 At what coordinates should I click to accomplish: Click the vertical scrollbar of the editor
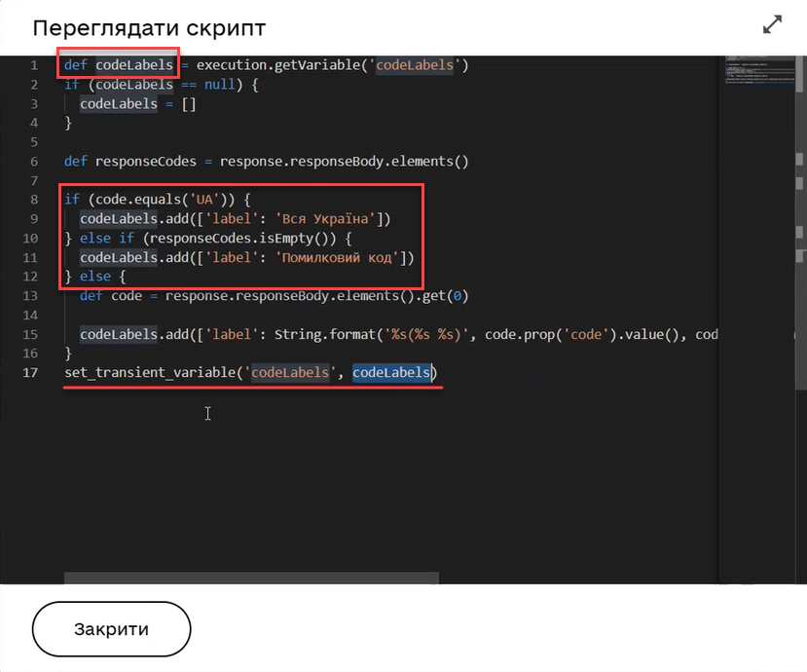(x=800, y=221)
